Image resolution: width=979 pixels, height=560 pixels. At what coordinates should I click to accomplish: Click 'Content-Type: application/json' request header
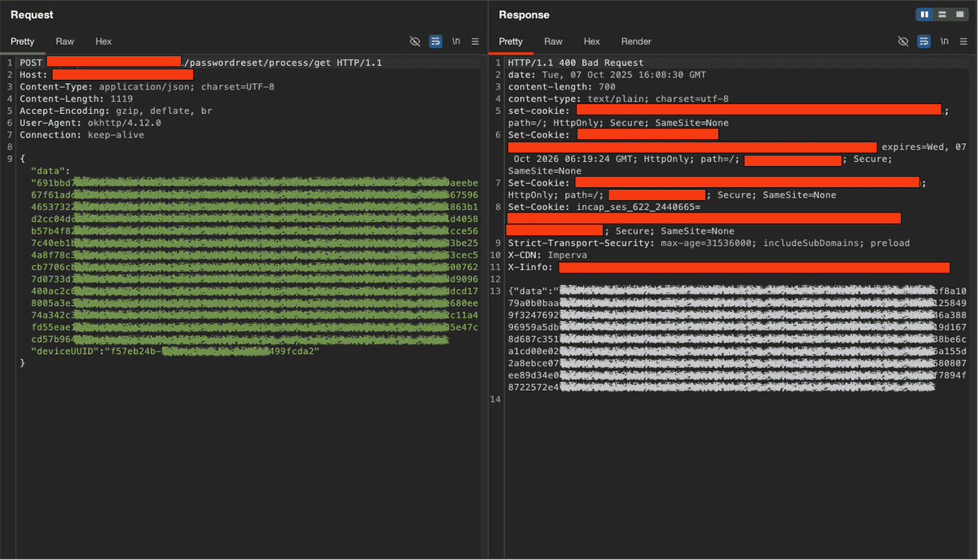click(x=147, y=87)
